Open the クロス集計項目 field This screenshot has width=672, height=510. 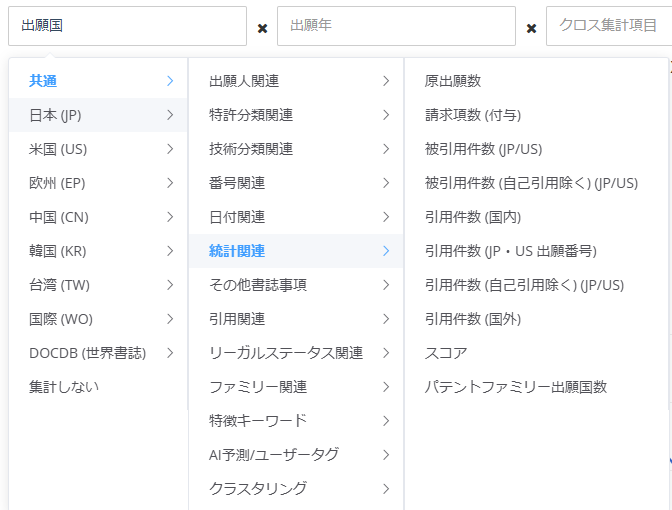tap(608, 26)
